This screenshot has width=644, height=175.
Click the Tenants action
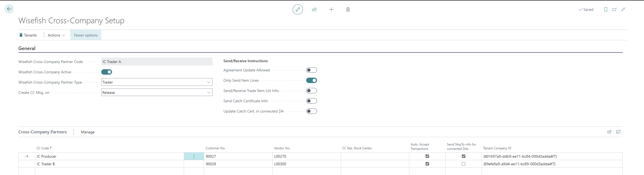coord(28,35)
